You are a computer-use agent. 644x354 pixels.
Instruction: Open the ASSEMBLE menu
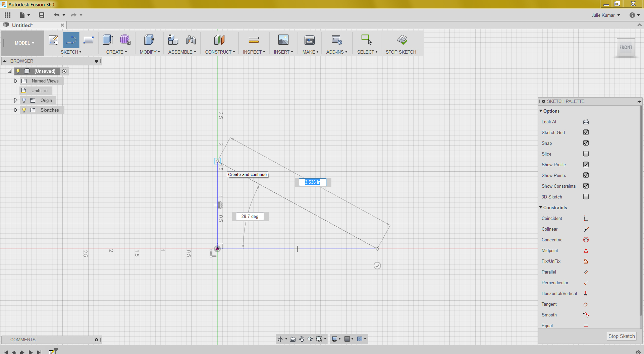182,52
